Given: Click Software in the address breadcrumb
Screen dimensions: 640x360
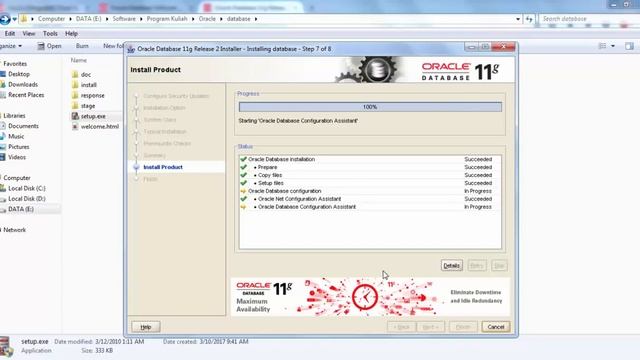Looking at the screenshot, I should (124, 19).
